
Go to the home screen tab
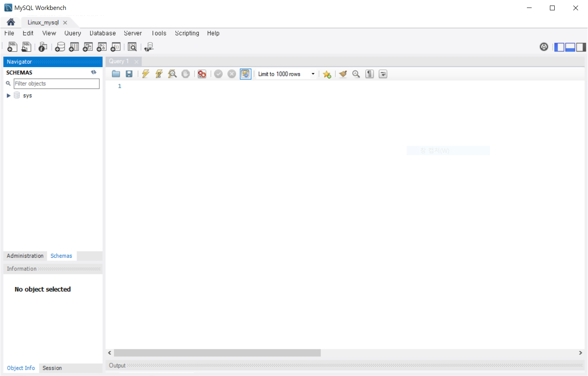click(x=11, y=22)
